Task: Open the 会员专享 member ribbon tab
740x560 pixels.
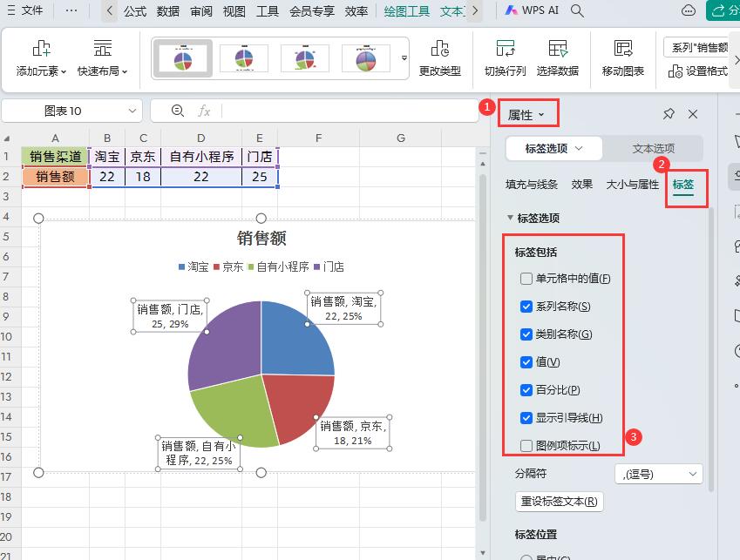Action: [x=311, y=10]
